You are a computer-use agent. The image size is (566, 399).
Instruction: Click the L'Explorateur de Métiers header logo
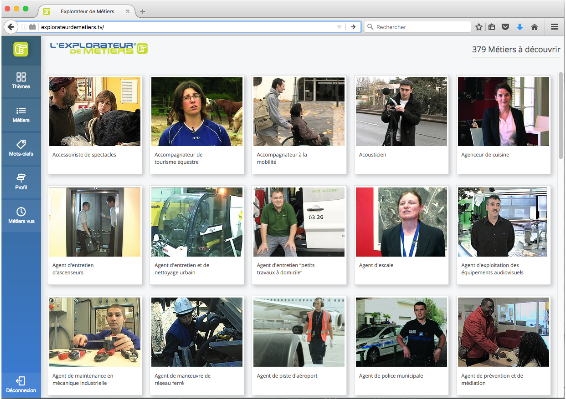click(x=99, y=48)
